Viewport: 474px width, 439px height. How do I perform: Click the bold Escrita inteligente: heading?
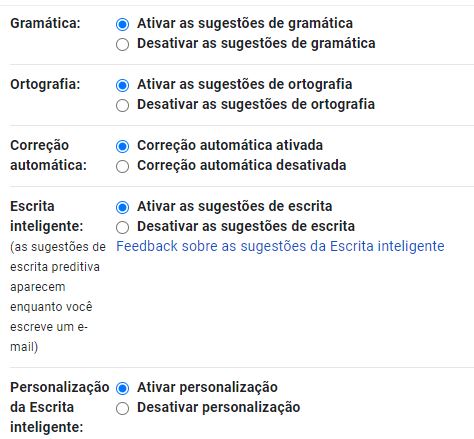(x=47, y=216)
